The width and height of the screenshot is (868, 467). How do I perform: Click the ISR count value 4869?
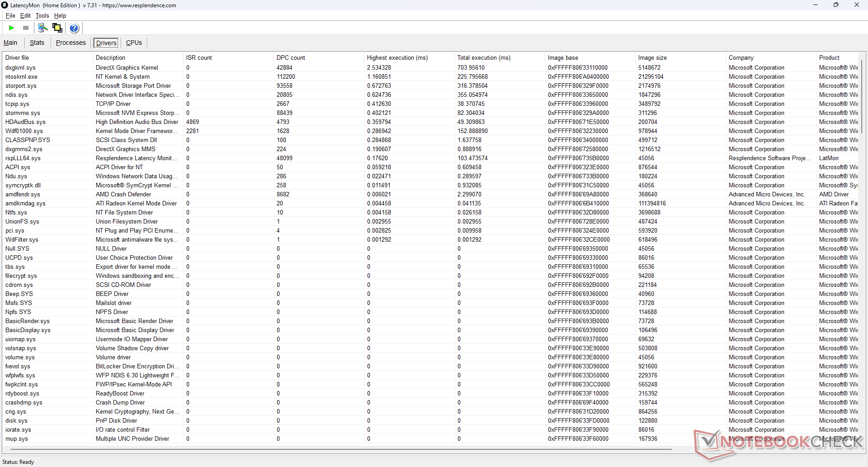[193, 122]
